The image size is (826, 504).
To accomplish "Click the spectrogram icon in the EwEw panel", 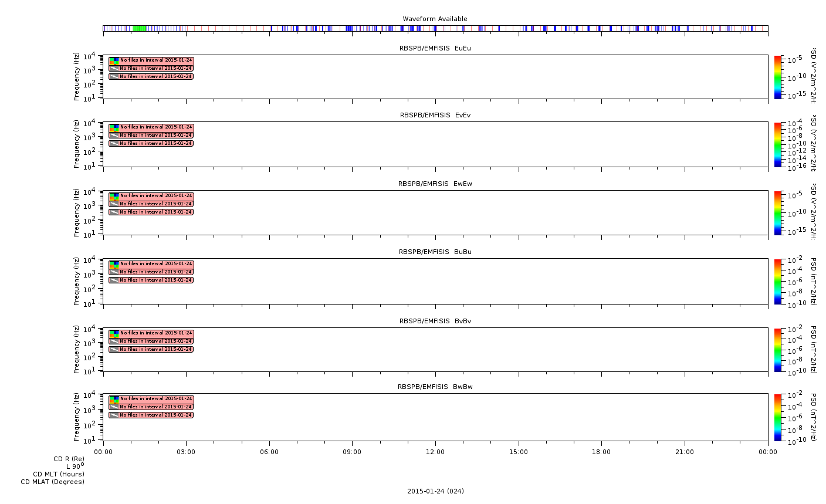I will click(x=114, y=196).
